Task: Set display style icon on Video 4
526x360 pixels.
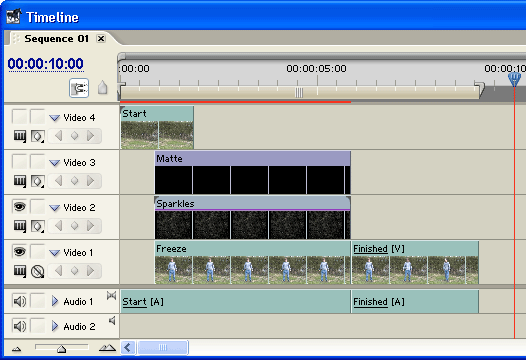Action: 20,136
